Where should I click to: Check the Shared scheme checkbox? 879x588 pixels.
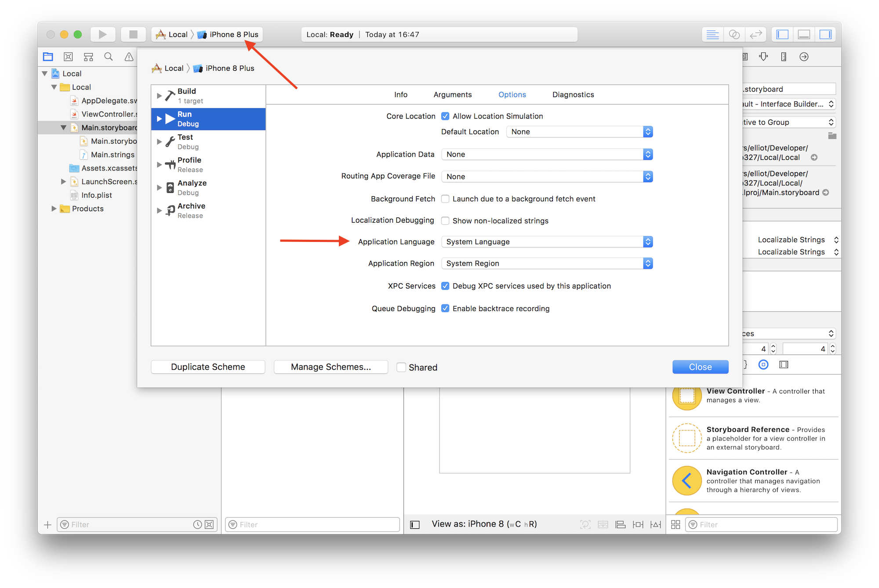pos(401,367)
